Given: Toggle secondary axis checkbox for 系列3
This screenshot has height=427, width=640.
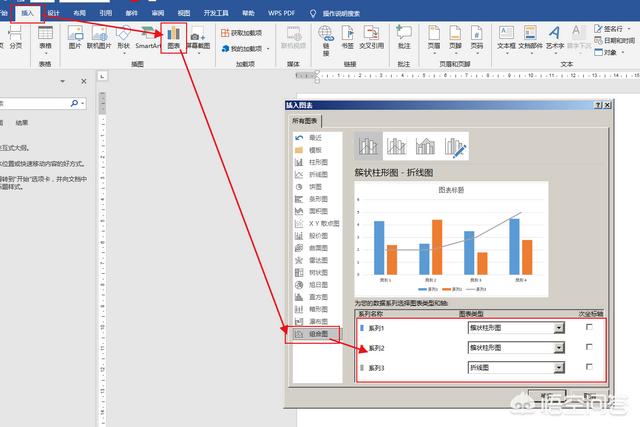Looking at the screenshot, I should (589, 368).
